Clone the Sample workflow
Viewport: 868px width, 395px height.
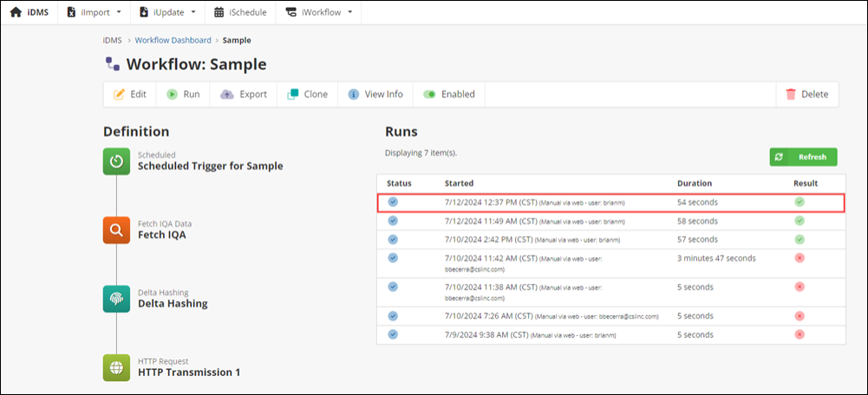[x=308, y=95]
